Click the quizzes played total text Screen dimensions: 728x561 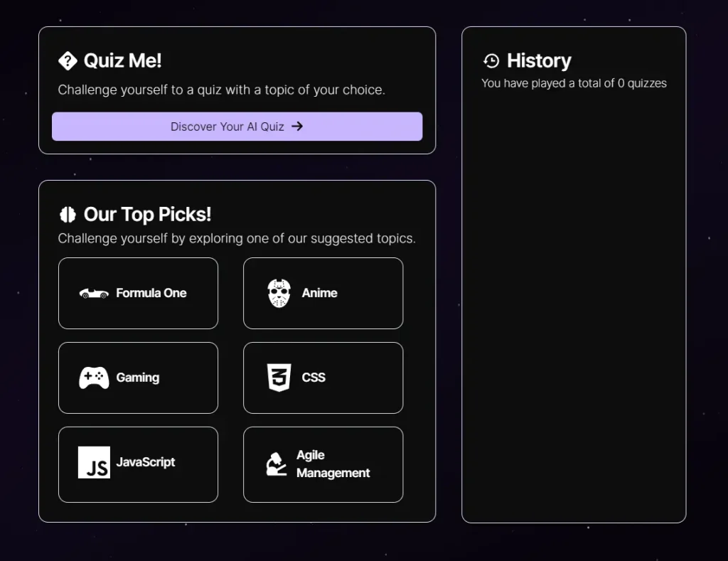[x=574, y=83]
